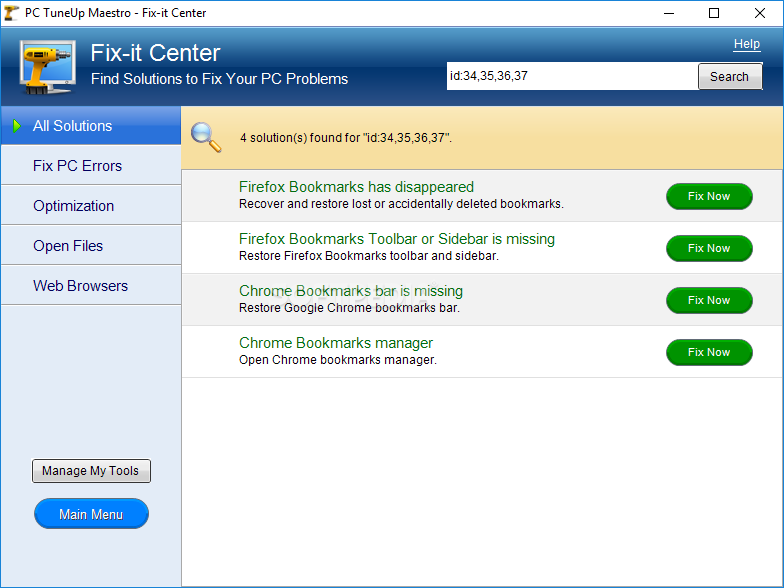
Task: Click text 'Restore Firefox Bookmarks toolbar and sidebar.'
Action: coord(369,256)
